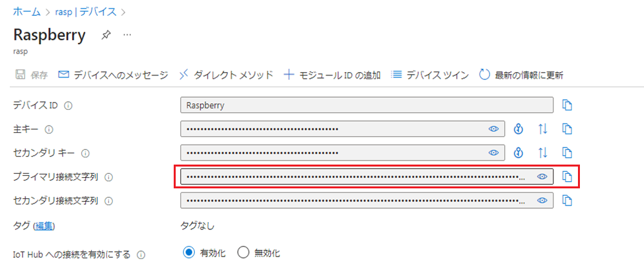Open デバイスへのメッセージ from toolbar
This screenshot has width=644, height=269.
[x=113, y=75]
